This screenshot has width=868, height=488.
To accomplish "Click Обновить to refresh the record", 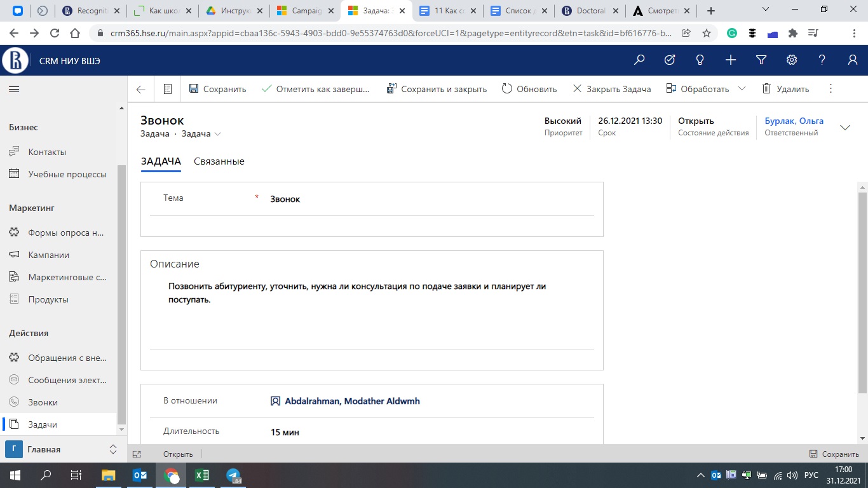I will click(x=529, y=89).
